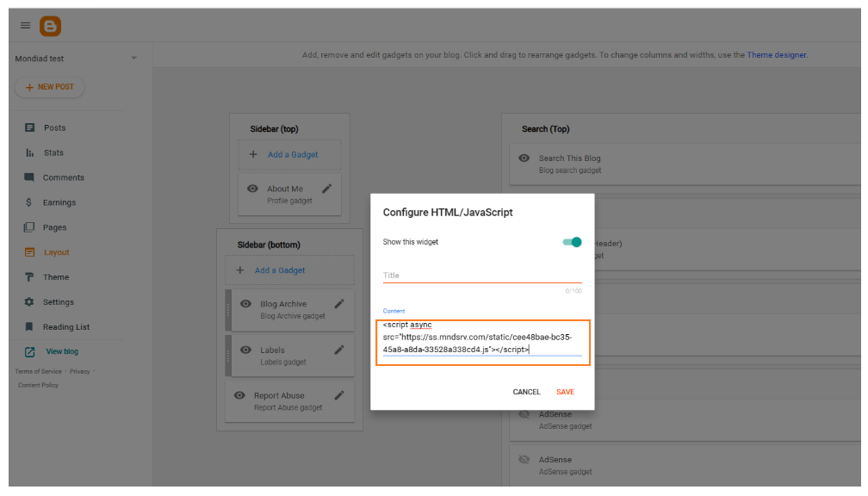Toggle the Show this widget switch
This screenshot has height=496, width=868.
[573, 242]
